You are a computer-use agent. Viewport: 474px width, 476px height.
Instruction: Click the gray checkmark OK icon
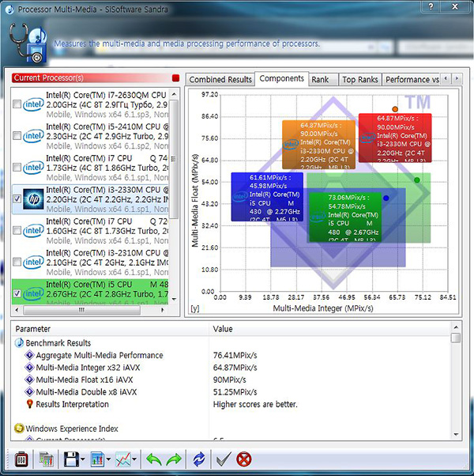click(x=224, y=459)
